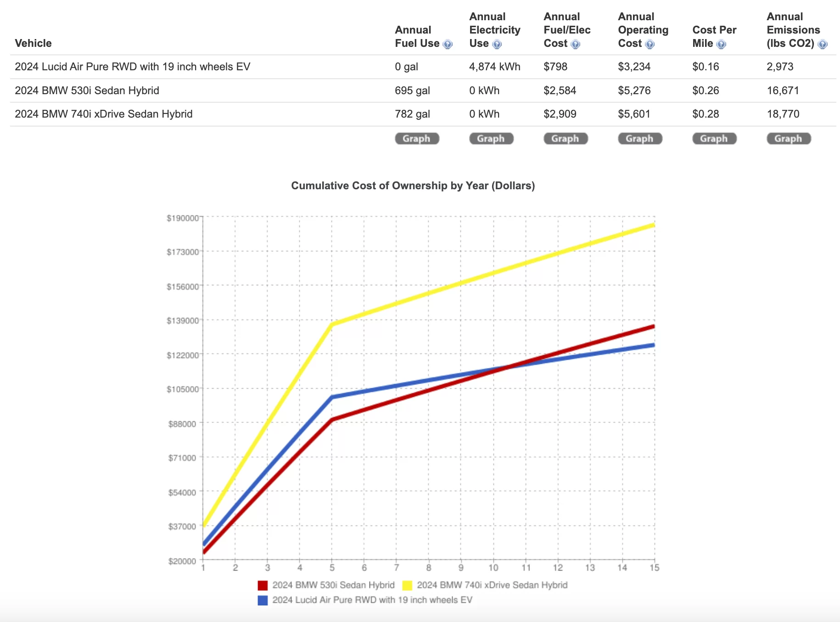Click the $20000 y-axis label
Image resolution: width=840 pixels, height=622 pixels.
coord(182,561)
